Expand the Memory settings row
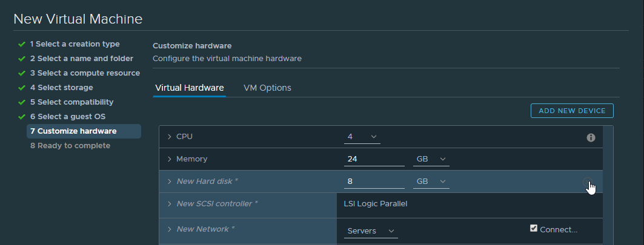The image size is (644, 245). [x=170, y=159]
